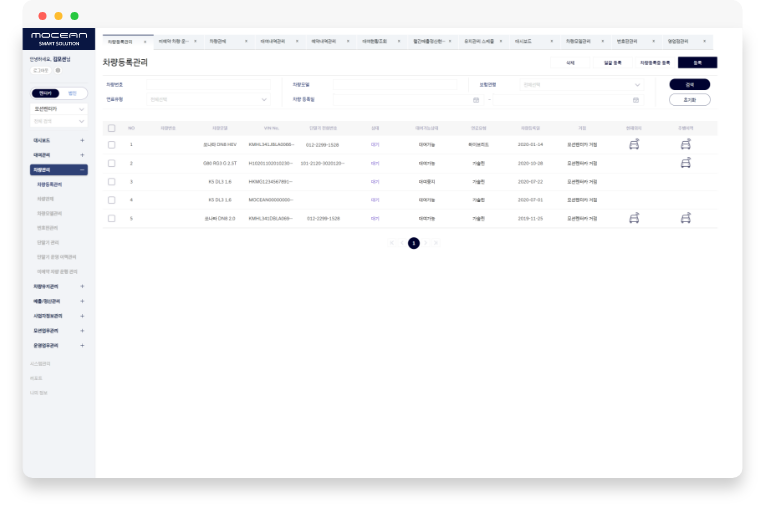Select 차량관제 in the sidebar submenu
Image resolution: width=765 pixels, height=511 pixels.
pyautogui.click(x=46, y=199)
